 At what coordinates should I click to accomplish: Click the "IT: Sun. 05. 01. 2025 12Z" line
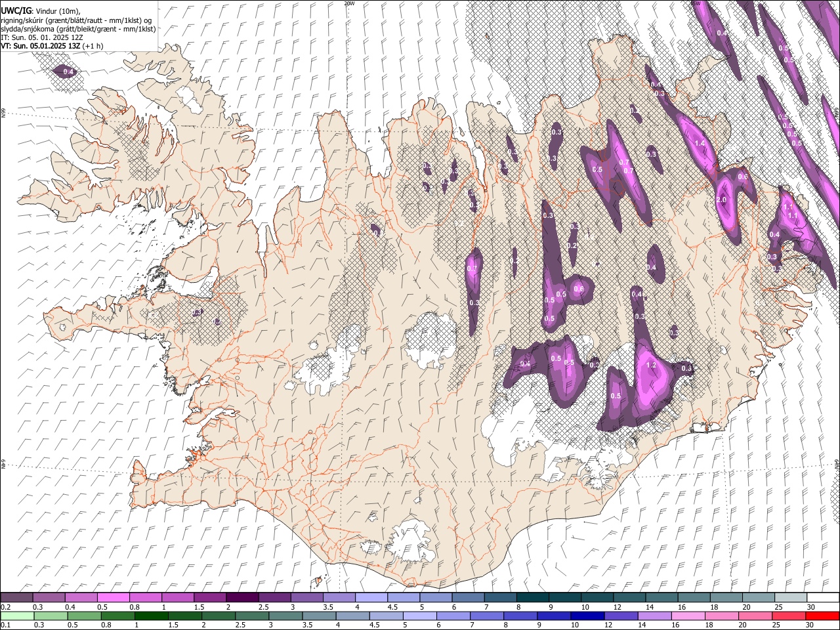[41, 37]
